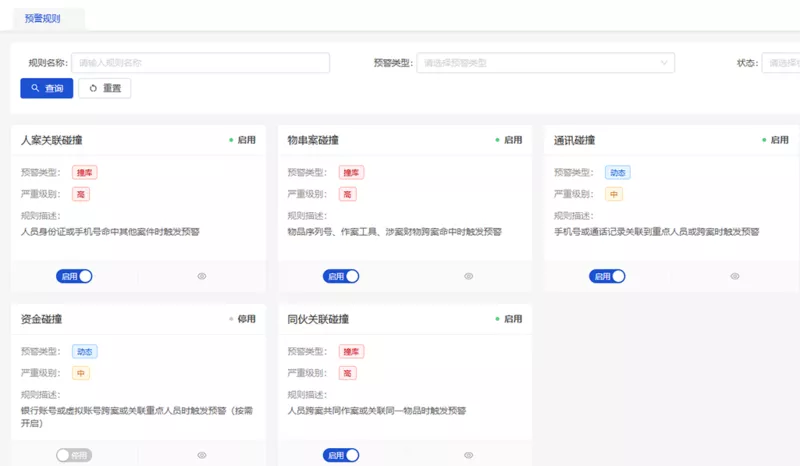Viewport: 800px width, 466px height.
Task: Click 撞库 tag in 同伙关联碰撞 card
Action: click(x=351, y=352)
